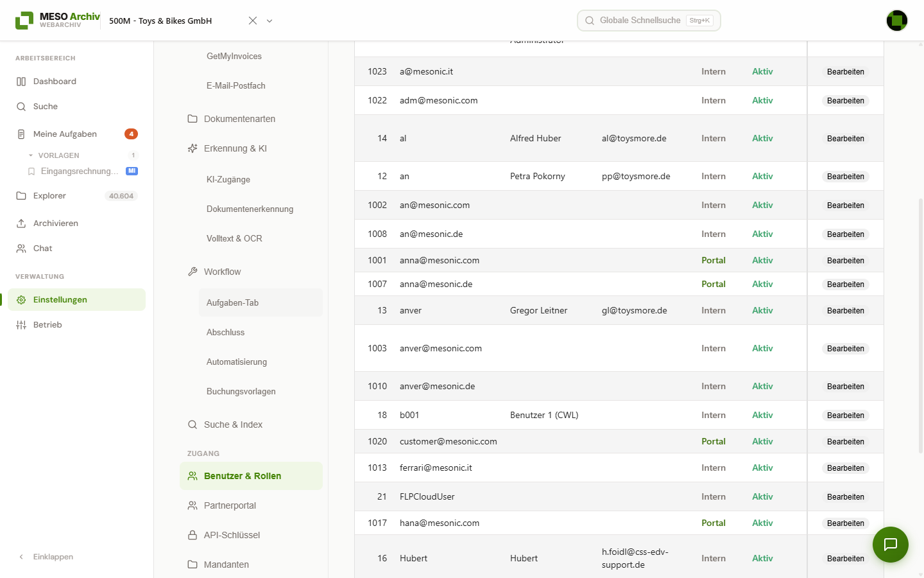Open E-Mail-Postfach settings
The height and width of the screenshot is (578, 924).
[x=236, y=86]
